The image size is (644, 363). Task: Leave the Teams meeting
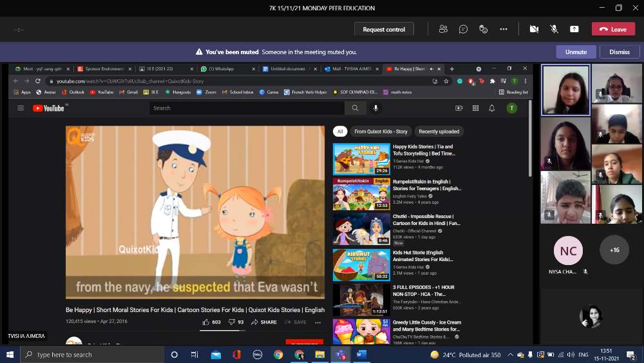pyautogui.click(x=613, y=29)
